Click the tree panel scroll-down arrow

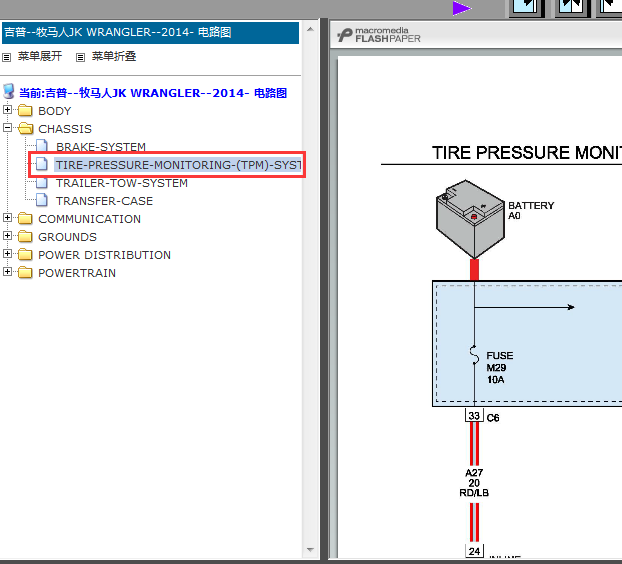(311, 550)
